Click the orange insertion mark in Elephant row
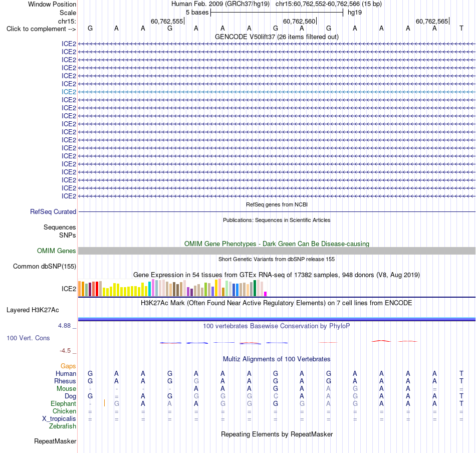 [x=104, y=403]
